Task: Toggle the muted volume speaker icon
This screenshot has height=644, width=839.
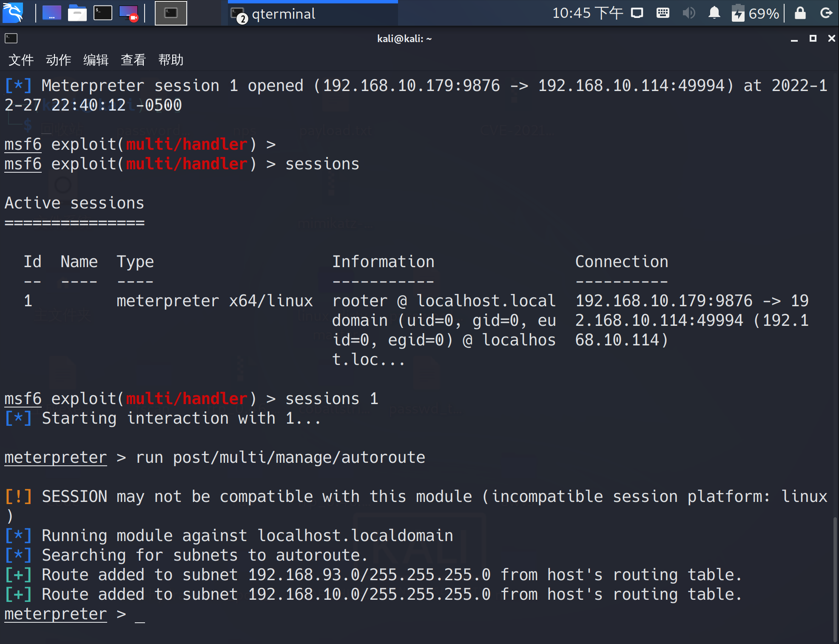Action: click(x=688, y=13)
